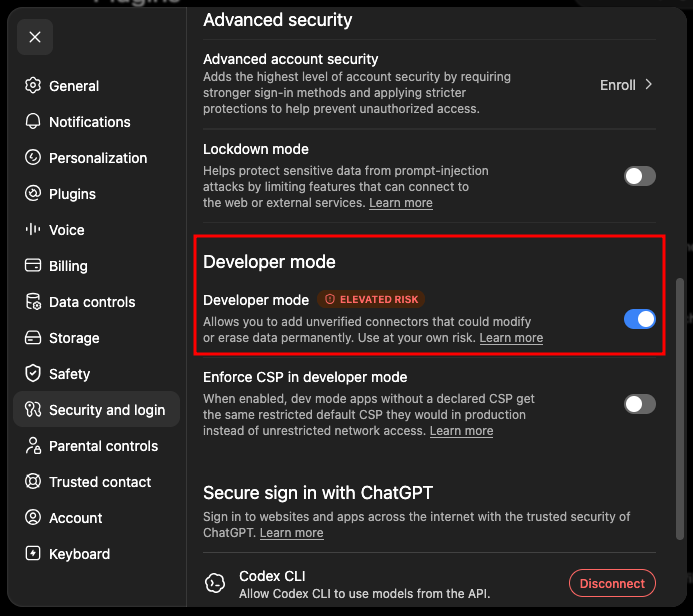Click the Lockdown mode title
The width and height of the screenshot is (693, 616).
(x=255, y=149)
